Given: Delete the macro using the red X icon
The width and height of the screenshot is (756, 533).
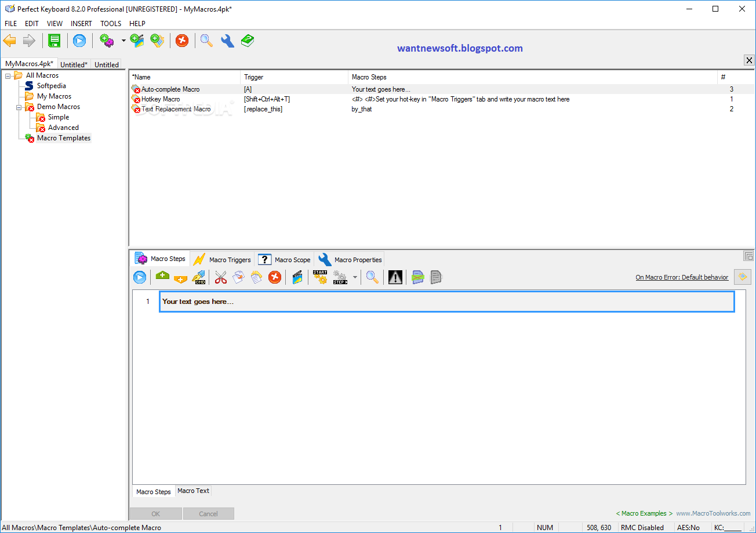Looking at the screenshot, I should [x=182, y=41].
